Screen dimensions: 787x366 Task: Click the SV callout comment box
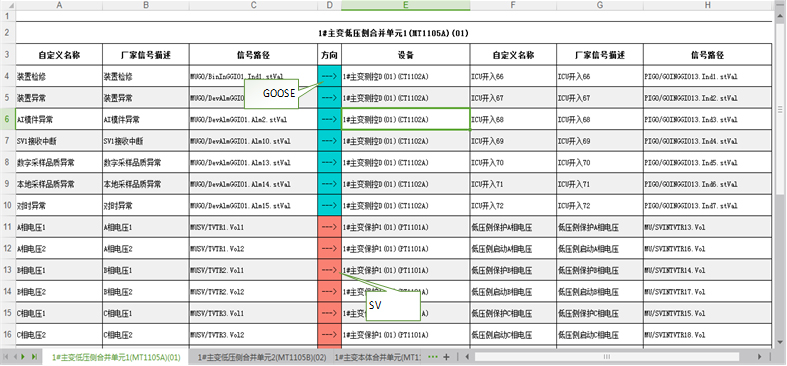click(x=392, y=306)
